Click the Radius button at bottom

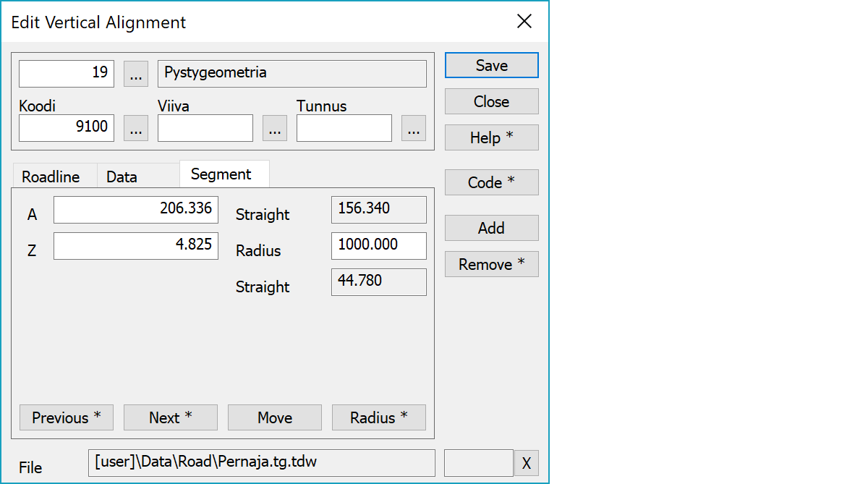click(379, 417)
